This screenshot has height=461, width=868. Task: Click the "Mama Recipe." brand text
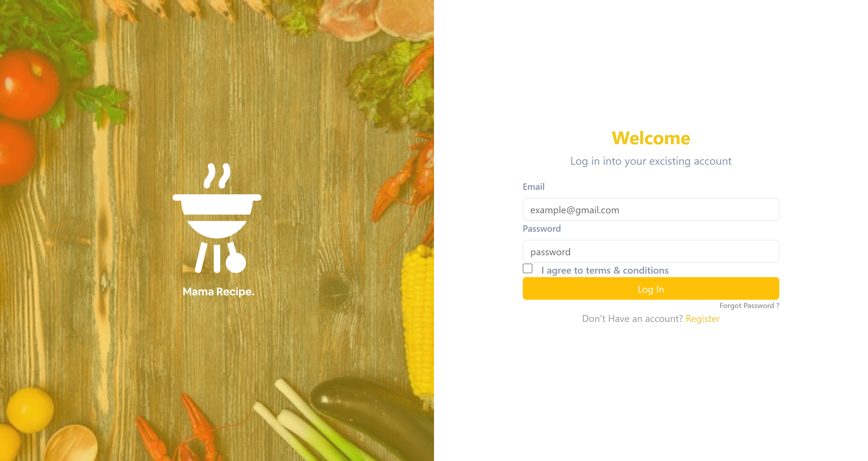coord(218,292)
